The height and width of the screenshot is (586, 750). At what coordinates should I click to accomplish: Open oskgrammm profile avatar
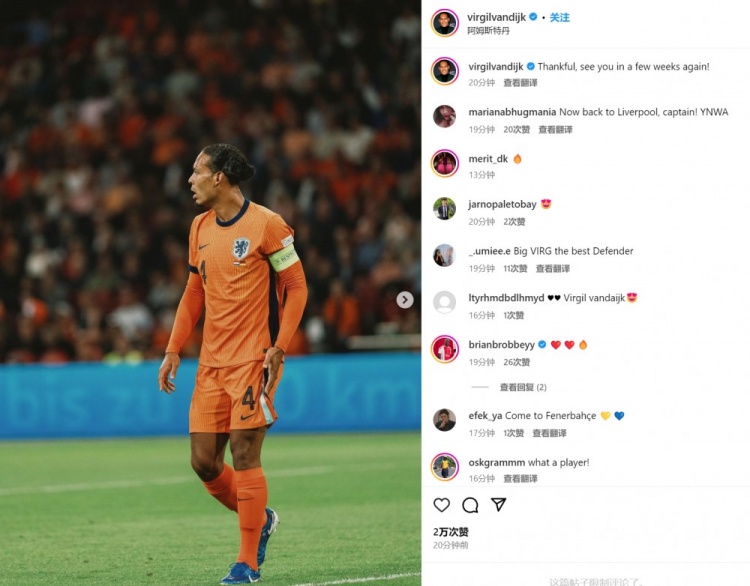[x=445, y=466]
